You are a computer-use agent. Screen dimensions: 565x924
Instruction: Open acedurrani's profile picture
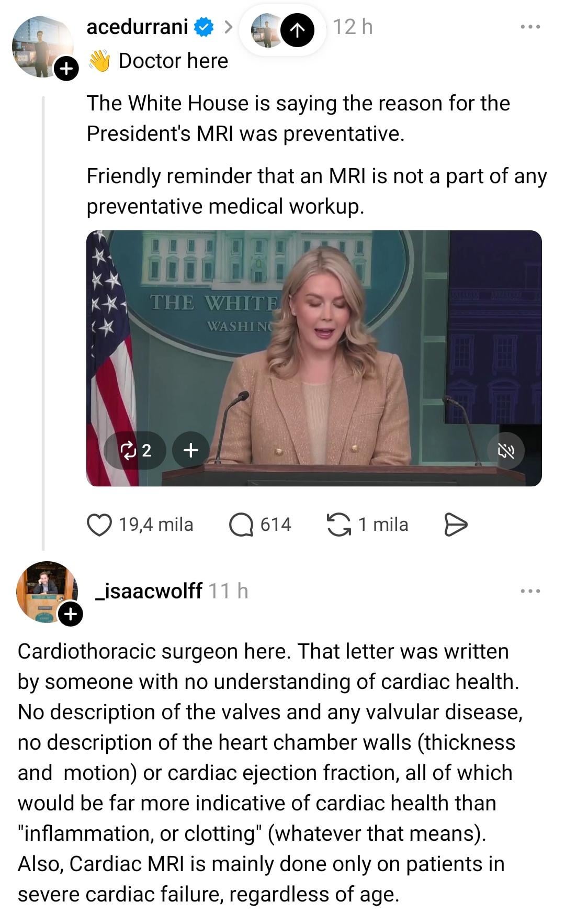[41, 46]
